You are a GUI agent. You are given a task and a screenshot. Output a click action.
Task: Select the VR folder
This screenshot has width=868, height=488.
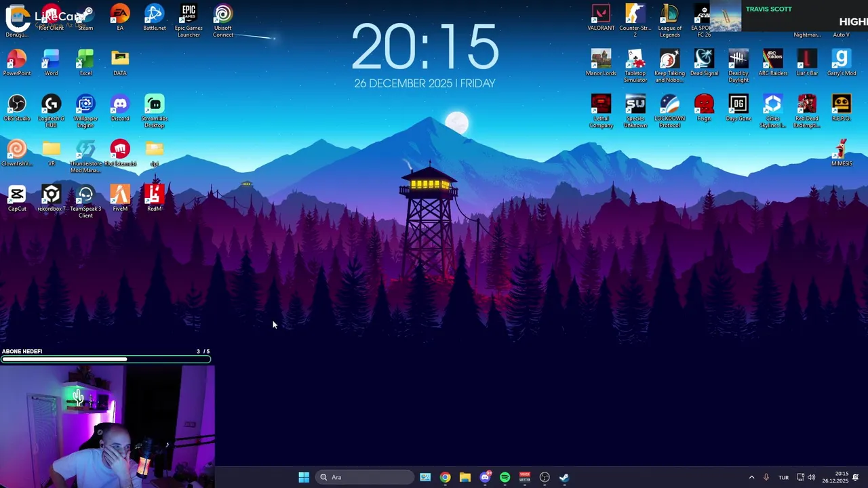[x=52, y=153]
